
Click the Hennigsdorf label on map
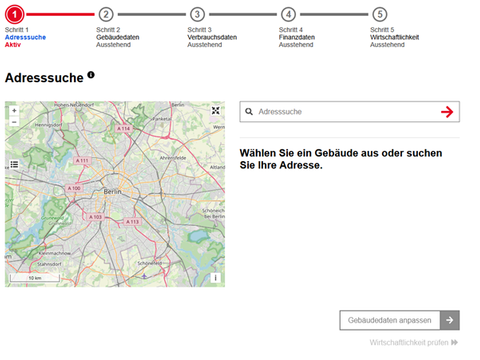(49, 125)
